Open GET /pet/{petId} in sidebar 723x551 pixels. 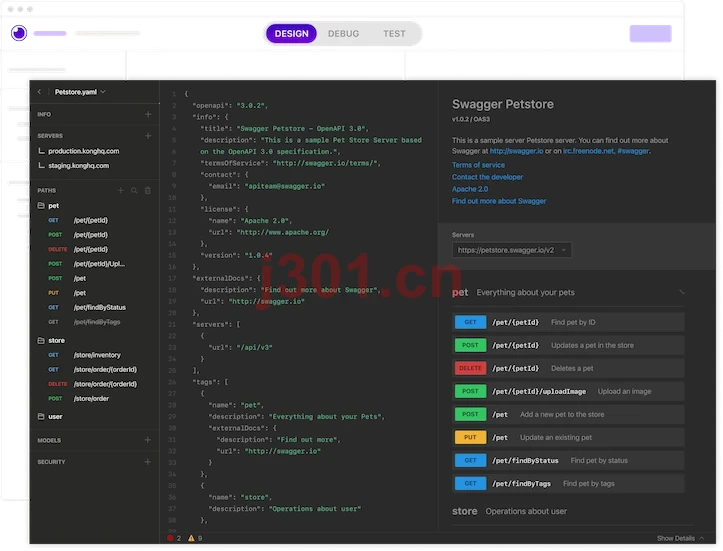[78, 220]
